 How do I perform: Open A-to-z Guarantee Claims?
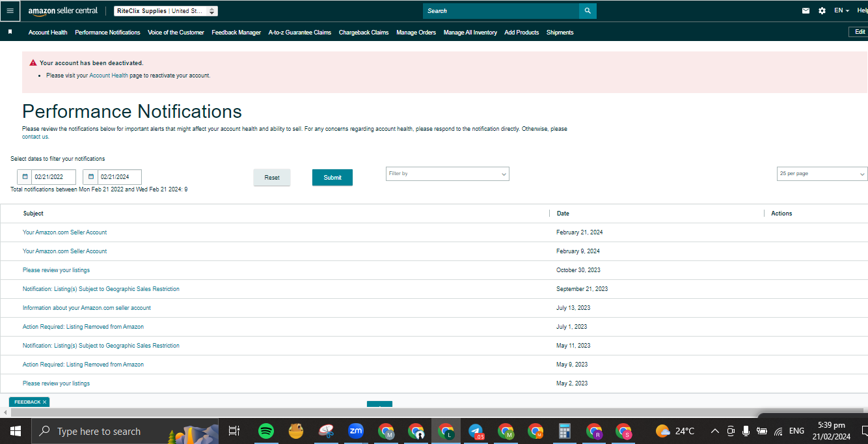pyautogui.click(x=300, y=33)
